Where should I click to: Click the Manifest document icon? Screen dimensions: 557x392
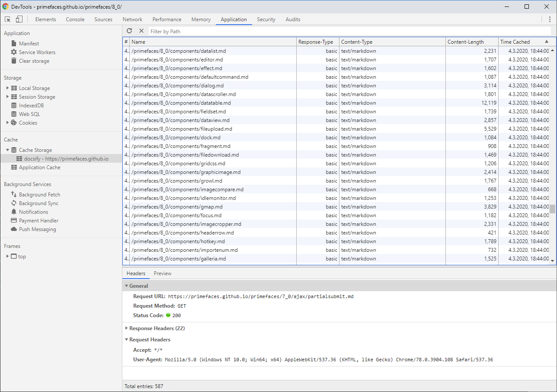14,44
